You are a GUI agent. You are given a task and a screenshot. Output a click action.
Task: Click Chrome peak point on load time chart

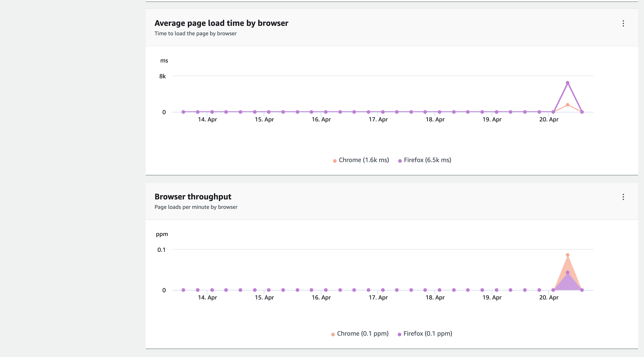[568, 105]
